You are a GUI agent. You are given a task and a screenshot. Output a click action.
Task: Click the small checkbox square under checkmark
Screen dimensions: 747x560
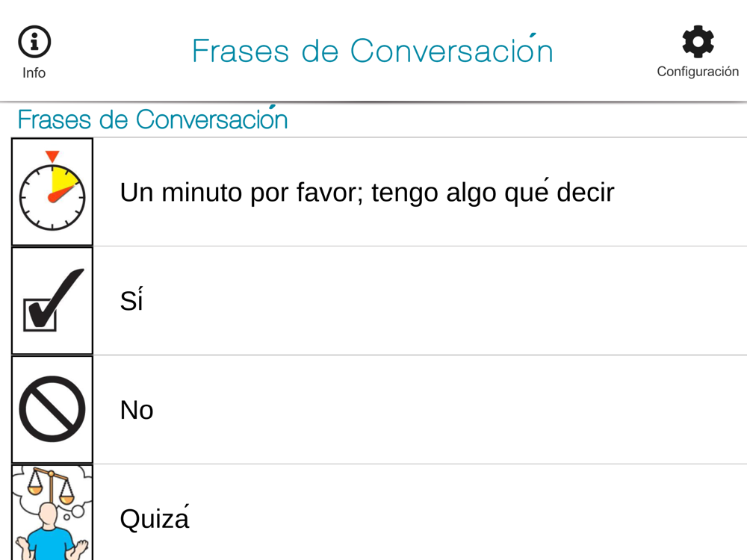[x=39, y=314]
